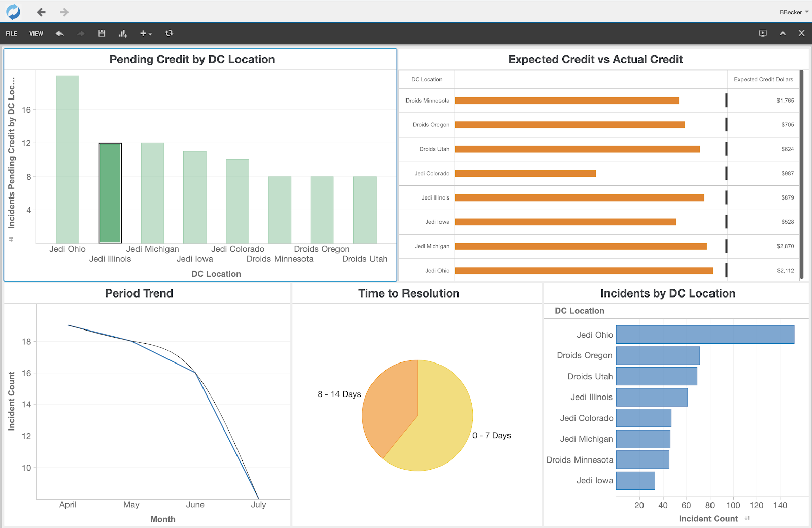Screen dimensions: 812x528
Task: Click sort icon next to Incident Count axis
Action: click(x=747, y=518)
